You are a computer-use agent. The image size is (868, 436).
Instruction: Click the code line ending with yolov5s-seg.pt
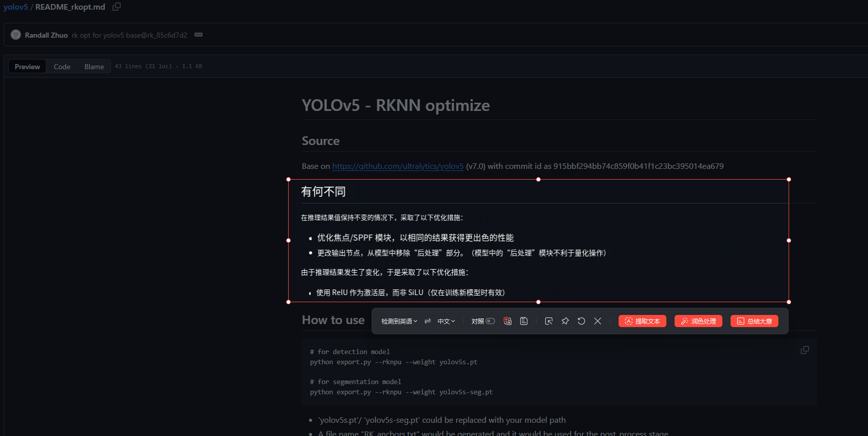[401, 392]
